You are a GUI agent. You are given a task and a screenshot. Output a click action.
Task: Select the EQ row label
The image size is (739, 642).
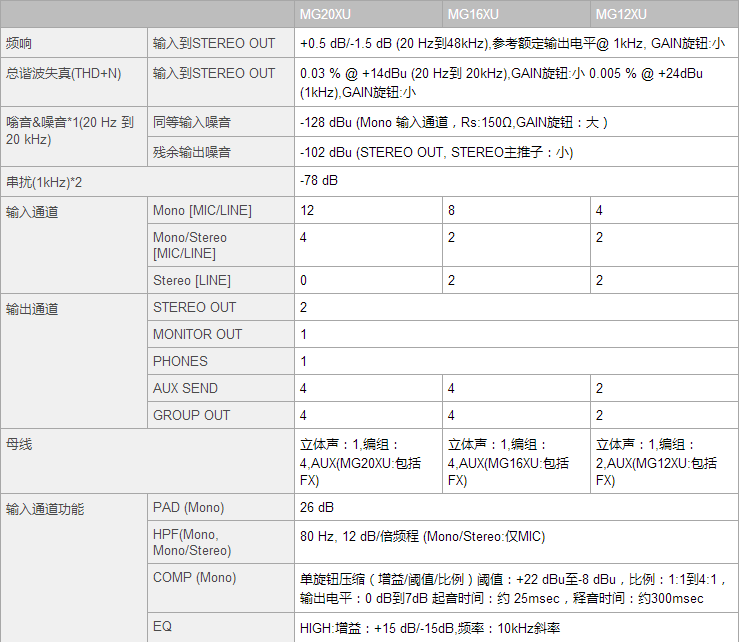(x=162, y=627)
